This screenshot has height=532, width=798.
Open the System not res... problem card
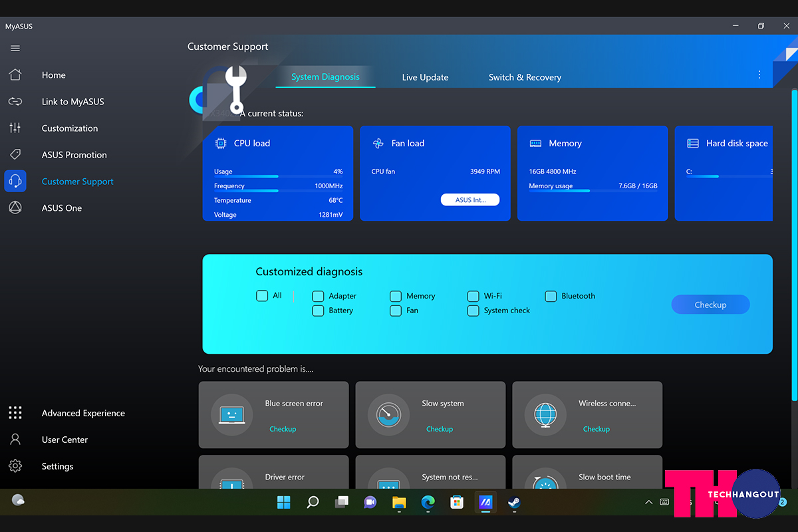click(x=430, y=472)
